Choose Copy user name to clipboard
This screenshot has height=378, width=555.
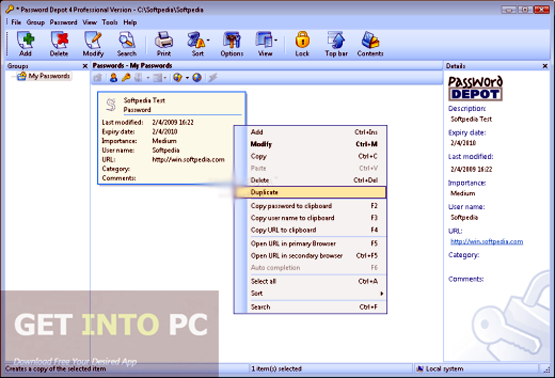[x=310, y=218]
